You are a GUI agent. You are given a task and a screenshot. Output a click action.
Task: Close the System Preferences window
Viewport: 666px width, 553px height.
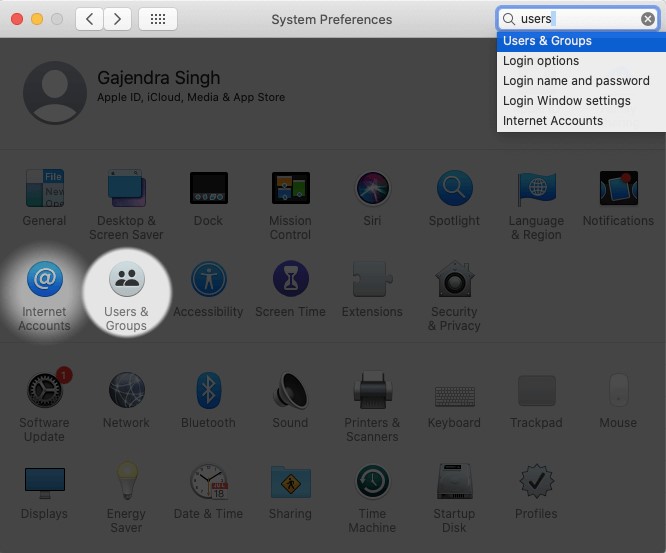[x=17, y=19]
